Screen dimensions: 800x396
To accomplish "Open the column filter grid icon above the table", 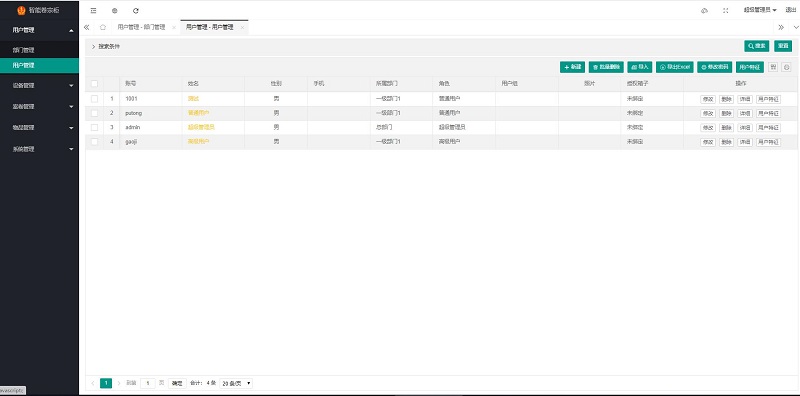I will point(773,67).
